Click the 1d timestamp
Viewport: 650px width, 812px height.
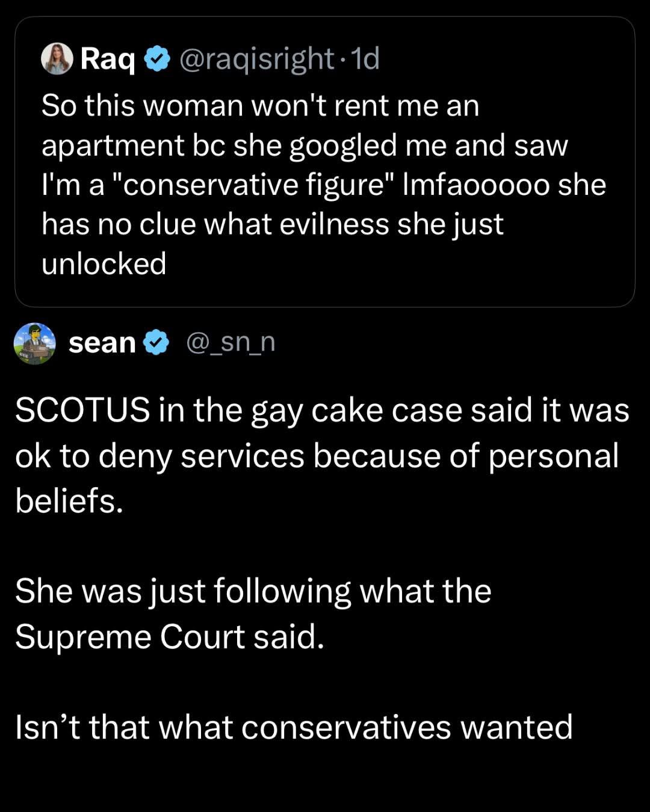coord(365,59)
